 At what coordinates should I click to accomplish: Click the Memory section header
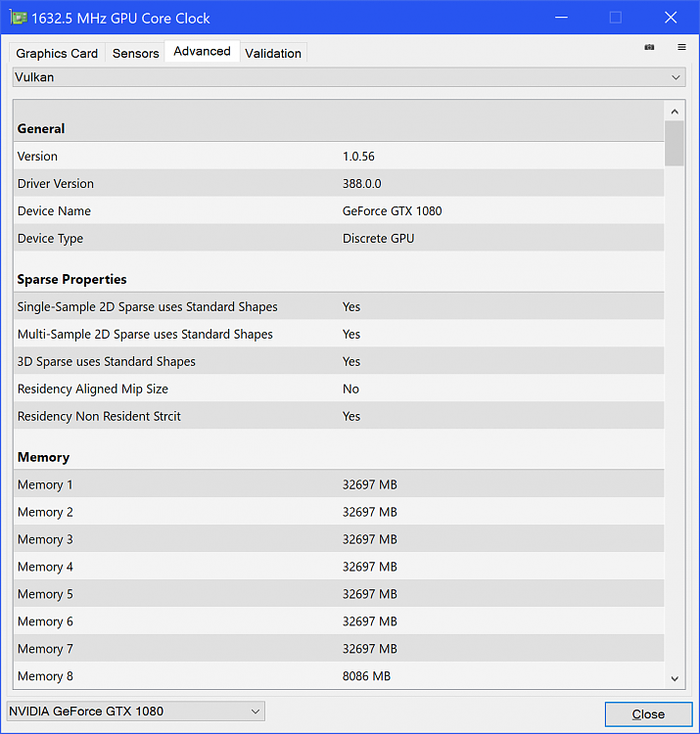(x=43, y=457)
